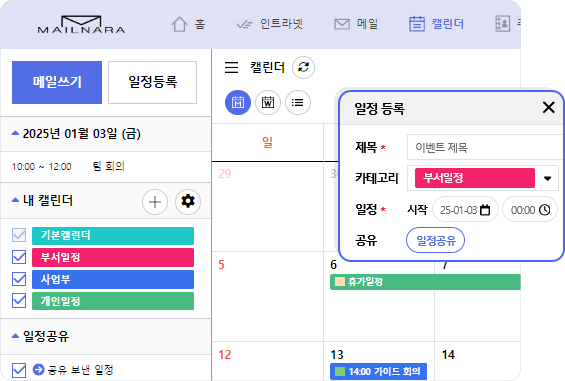The height and width of the screenshot is (381, 565).
Task: Click the 일정공유 share button
Action: coord(435,240)
